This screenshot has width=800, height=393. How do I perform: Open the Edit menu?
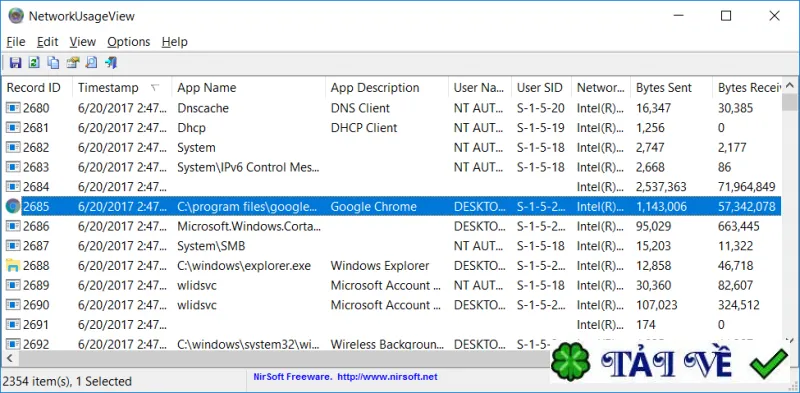click(x=47, y=42)
